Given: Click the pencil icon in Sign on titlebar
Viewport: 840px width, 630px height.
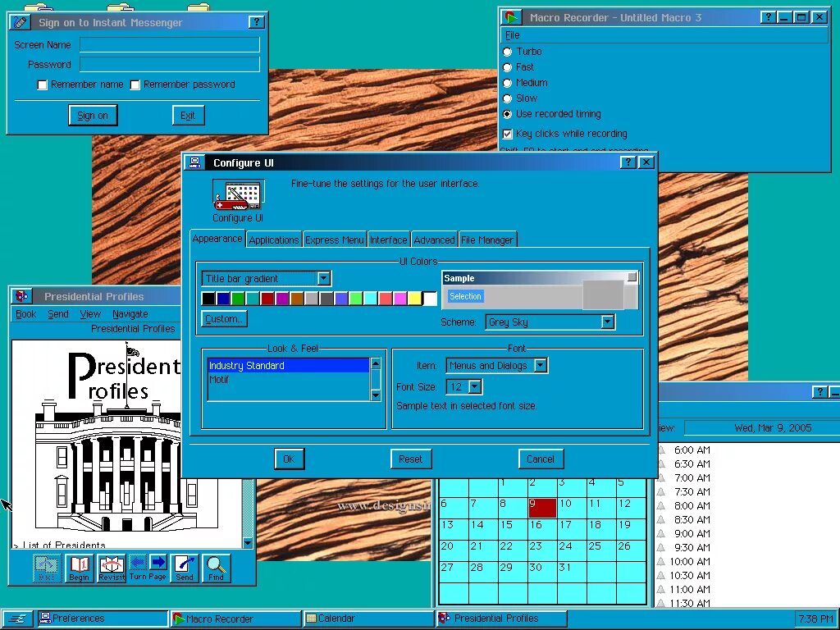Looking at the screenshot, I should (20, 22).
